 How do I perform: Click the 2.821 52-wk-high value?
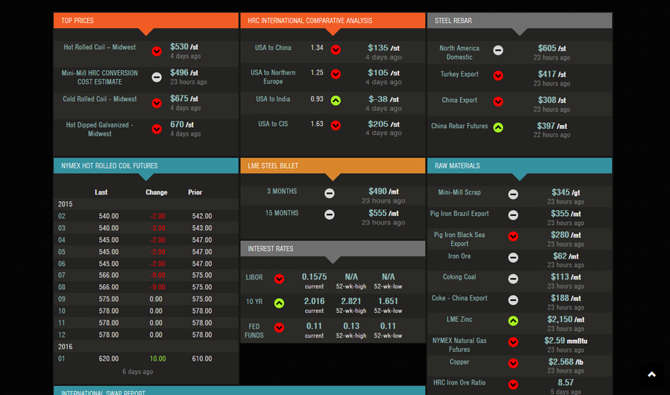click(x=351, y=301)
